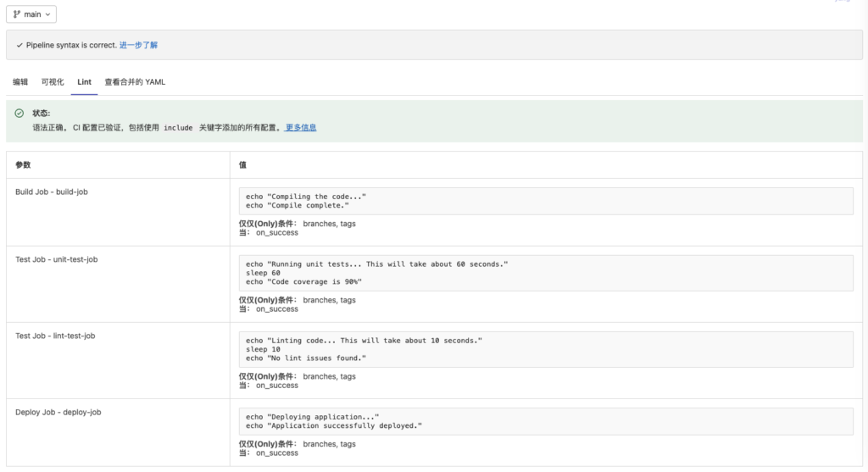Click the 状态: heading text
The height and width of the screenshot is (472, 868).
pyautogui.click(x=42, y=114)
